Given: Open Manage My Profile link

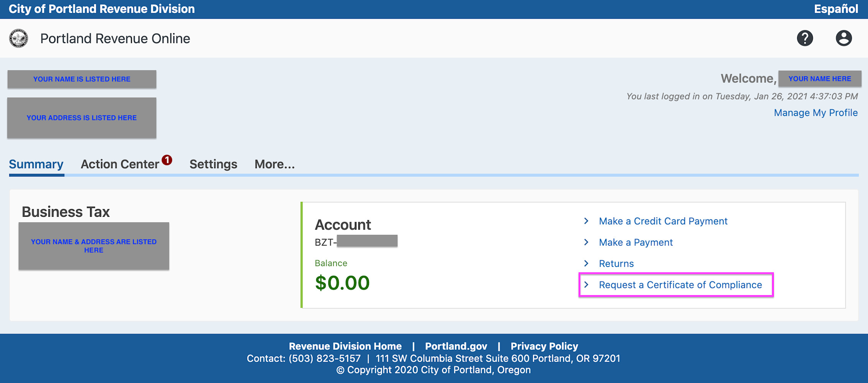Looking at the screenshot, I should click(x=816, y=113).
